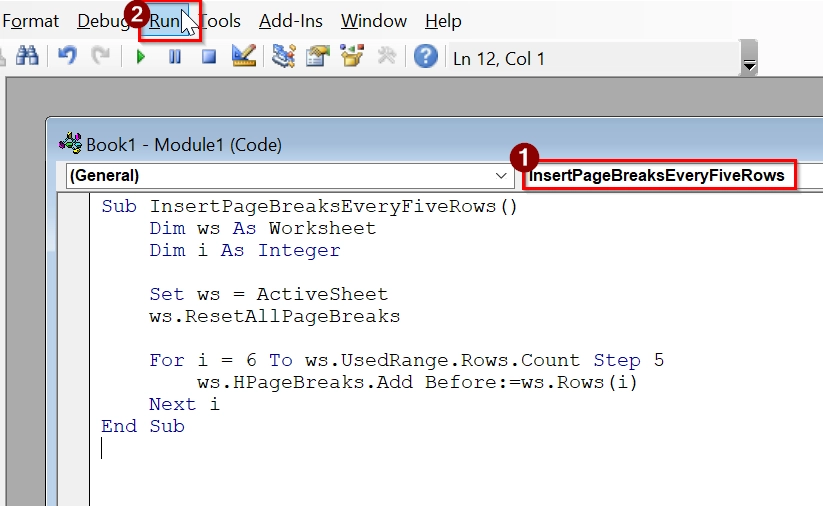Open the Format menu
Image resolution: width=823 pixels, height=506 pixels.
30,21
